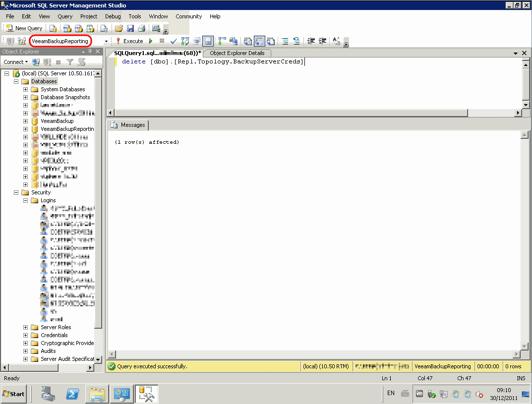Select the SQLQuery1.sql tab
The width and height of the screenshot is (532, 404).
click(158, 53)
